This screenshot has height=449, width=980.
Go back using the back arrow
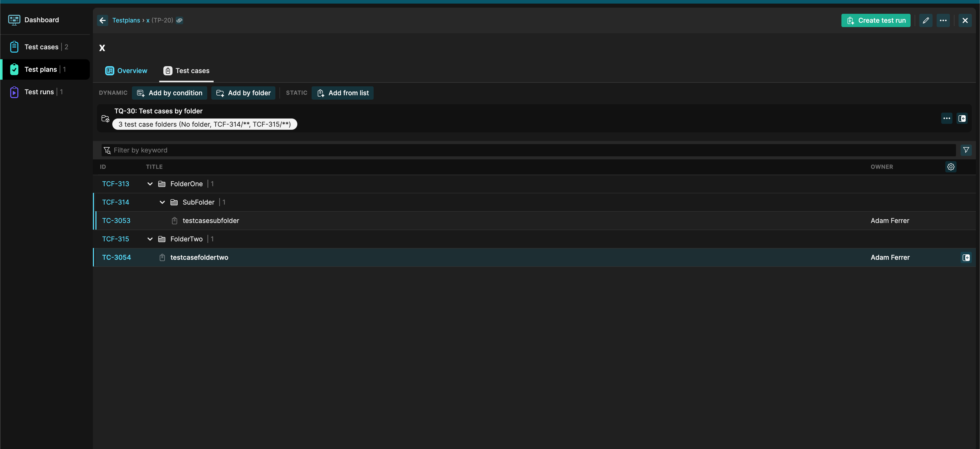pos(102,20)
